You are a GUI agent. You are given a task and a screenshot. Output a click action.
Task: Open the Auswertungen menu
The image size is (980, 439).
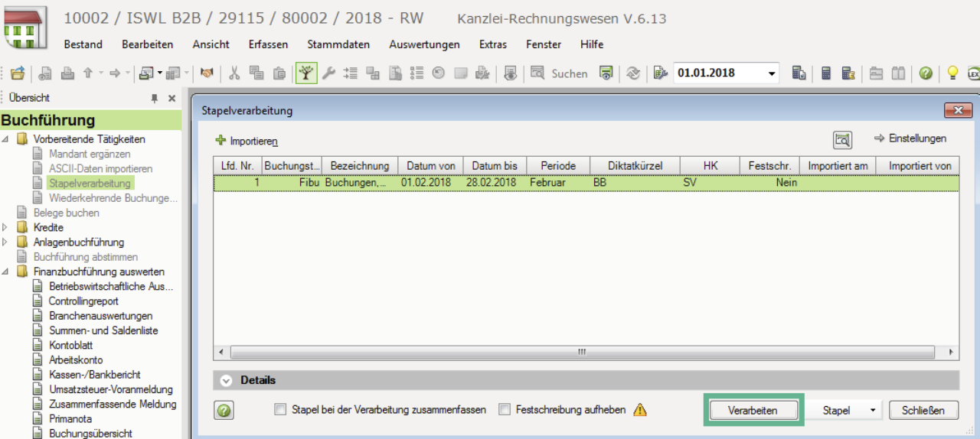coord(425,44)
